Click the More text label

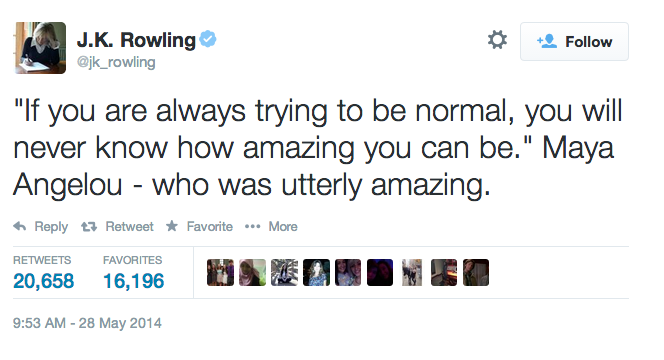[x=283, y=227]
